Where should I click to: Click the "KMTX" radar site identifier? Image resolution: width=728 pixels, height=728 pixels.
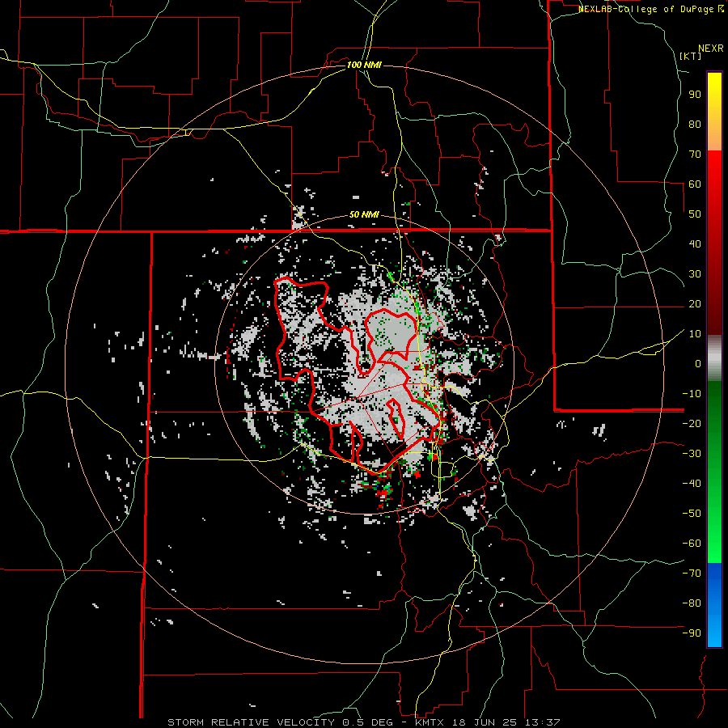(430, 722)
